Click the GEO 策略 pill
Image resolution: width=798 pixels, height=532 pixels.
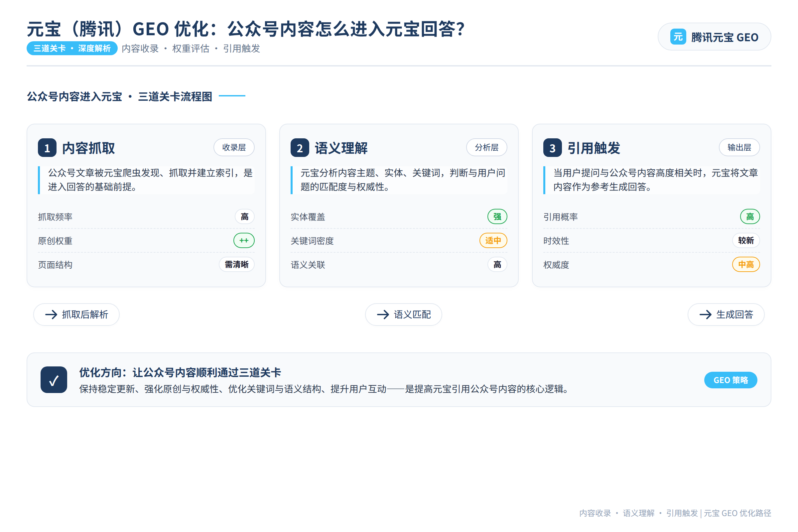coord(731,380)
